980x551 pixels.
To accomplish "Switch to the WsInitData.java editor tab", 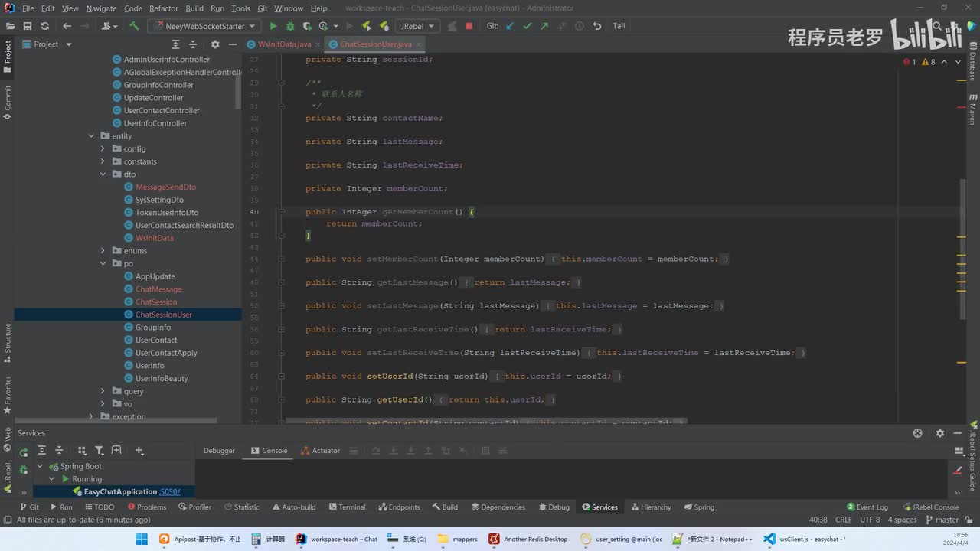I will [284, 44].
